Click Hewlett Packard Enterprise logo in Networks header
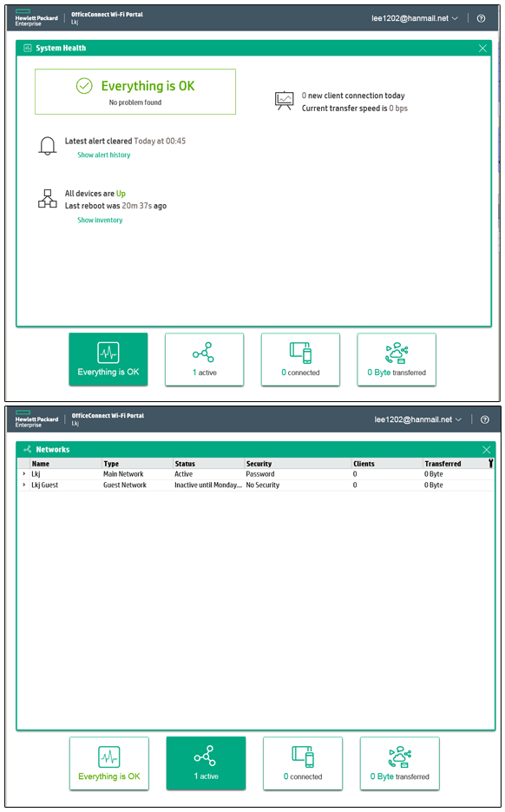 point(36,419)
